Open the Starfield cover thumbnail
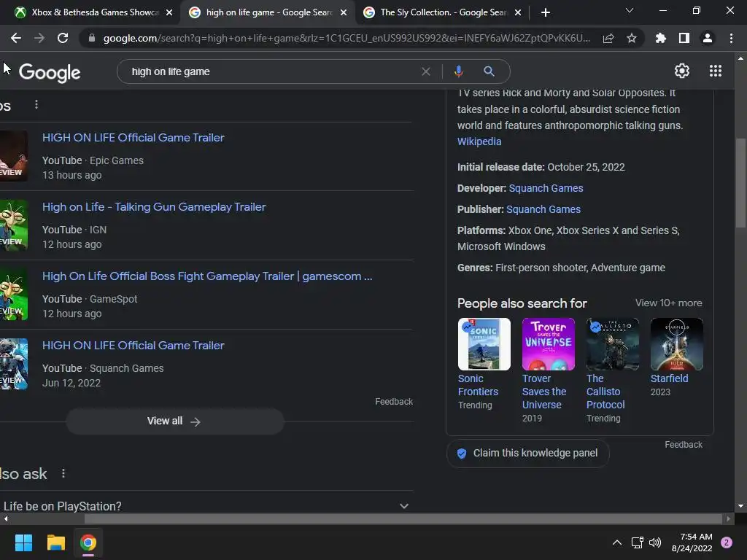Viewport: 747px width, 560px height. point(676,344)
